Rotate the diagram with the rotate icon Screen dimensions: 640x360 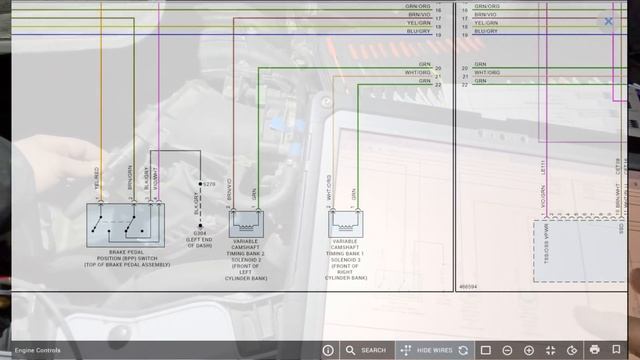572,350
